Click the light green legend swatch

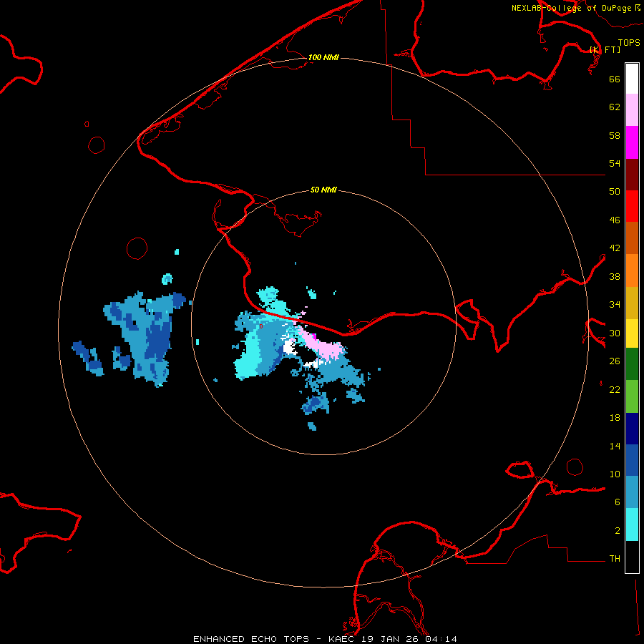coord(632,396)
